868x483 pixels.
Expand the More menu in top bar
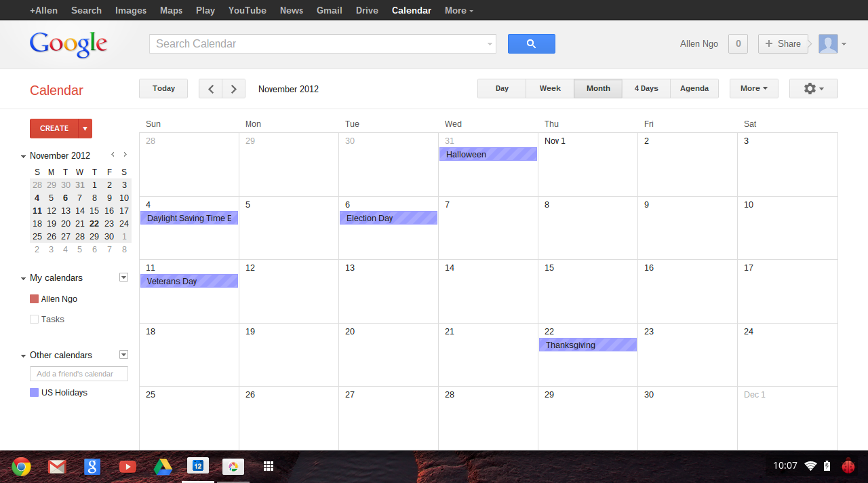[x=459, y=10]
